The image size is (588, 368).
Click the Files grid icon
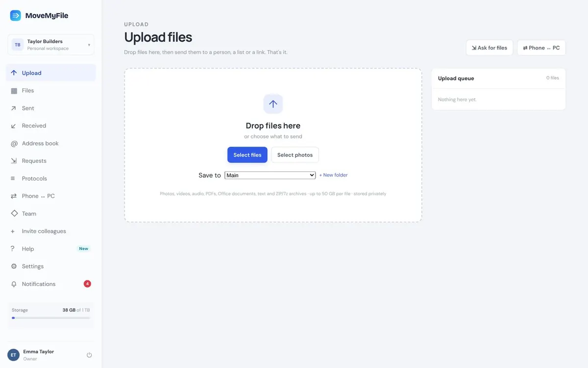(x=14, y=91)
